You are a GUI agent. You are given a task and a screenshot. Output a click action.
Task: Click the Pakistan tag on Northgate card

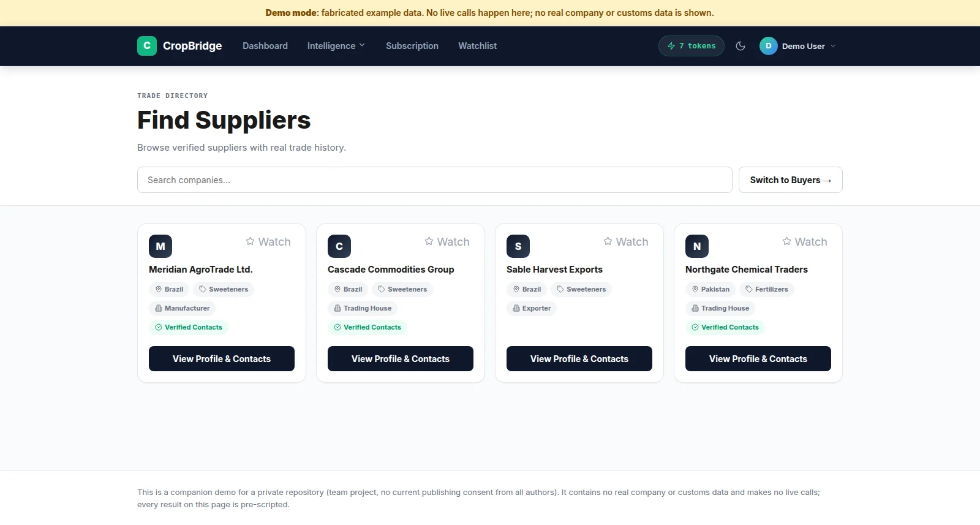[710, 289]
